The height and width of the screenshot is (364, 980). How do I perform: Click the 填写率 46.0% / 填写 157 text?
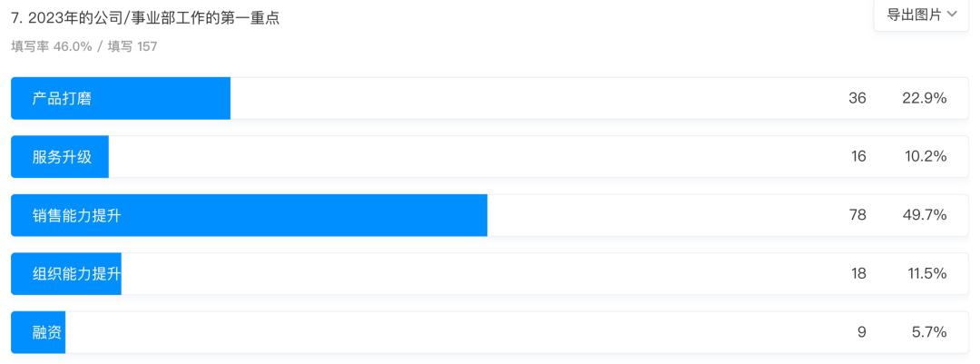[83, 46]
